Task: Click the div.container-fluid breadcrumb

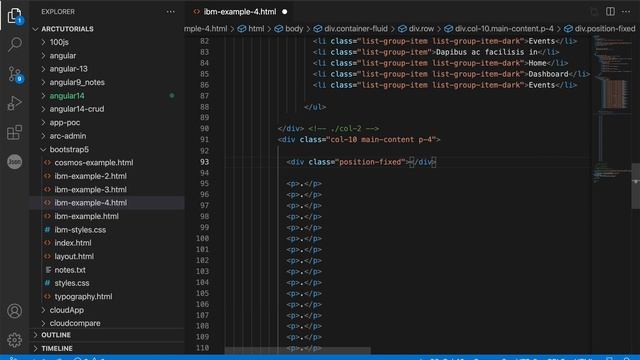Action: (351, 29)
